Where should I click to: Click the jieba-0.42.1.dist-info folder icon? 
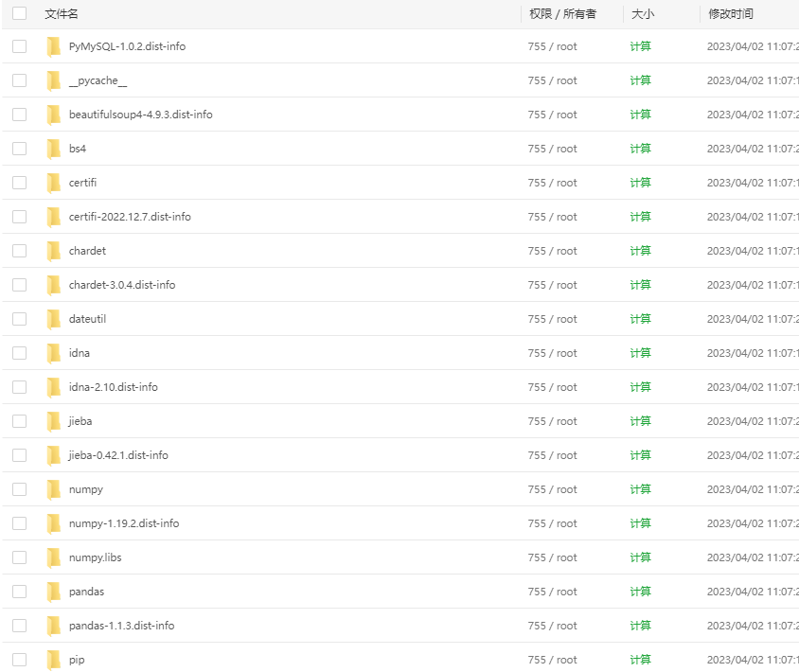point(54,456)
